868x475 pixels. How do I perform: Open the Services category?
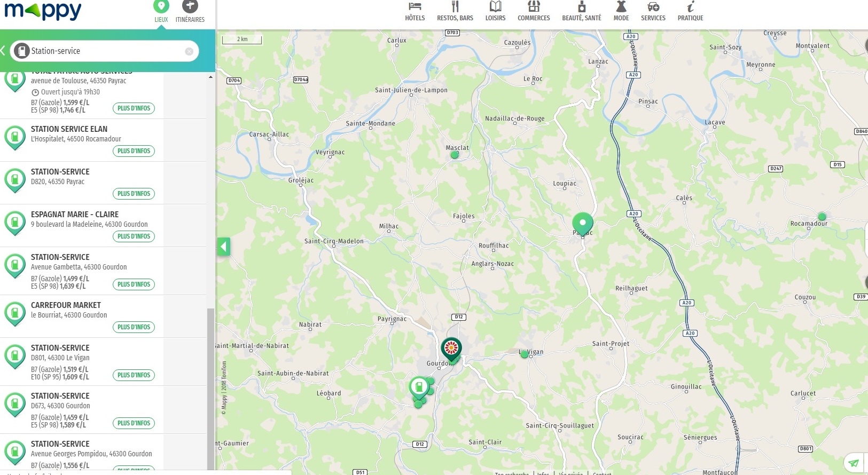tap(653, 11)
